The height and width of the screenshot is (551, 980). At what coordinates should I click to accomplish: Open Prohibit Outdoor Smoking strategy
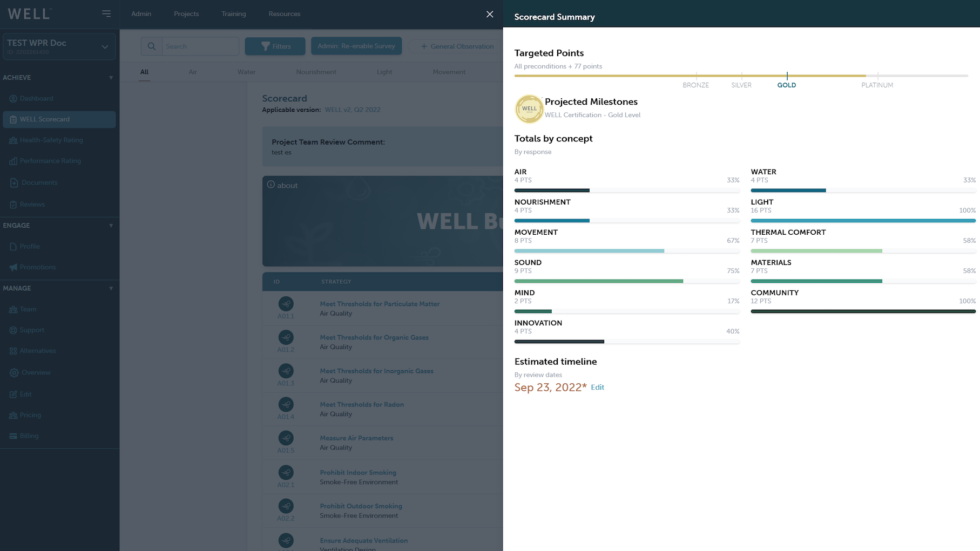361,506
